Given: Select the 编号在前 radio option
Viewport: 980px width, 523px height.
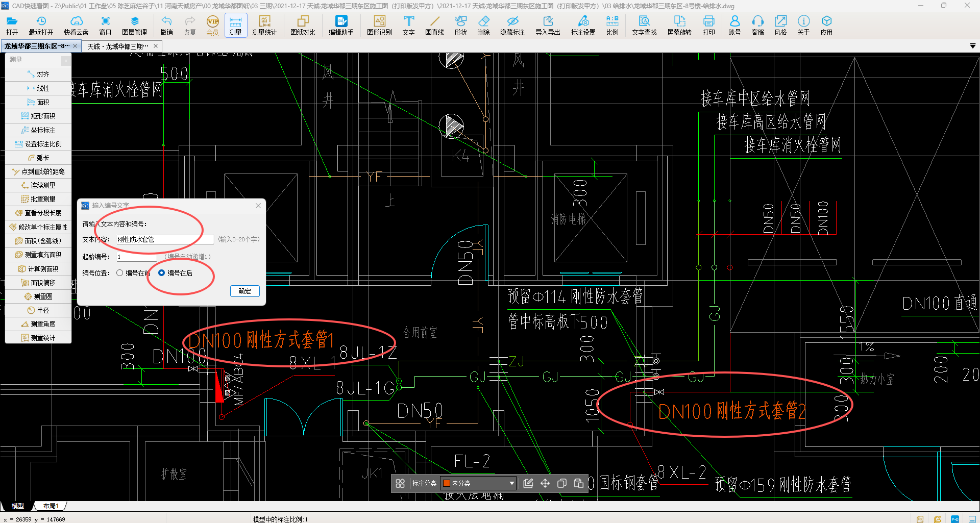Looking at the screenshot, I should pos(120,273).
